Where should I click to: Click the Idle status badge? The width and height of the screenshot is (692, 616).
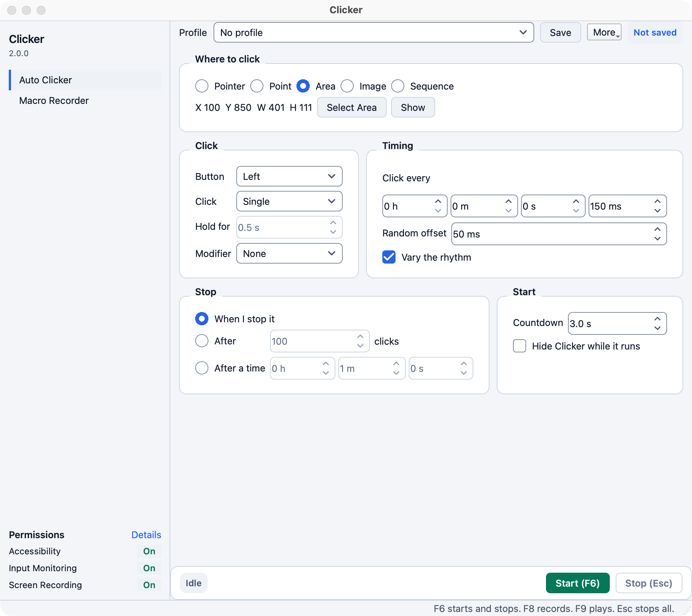click(x=193, y=583)
